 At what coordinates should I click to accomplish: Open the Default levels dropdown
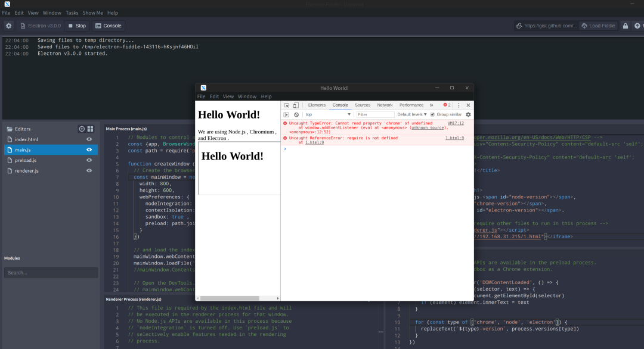coord(412,115)
